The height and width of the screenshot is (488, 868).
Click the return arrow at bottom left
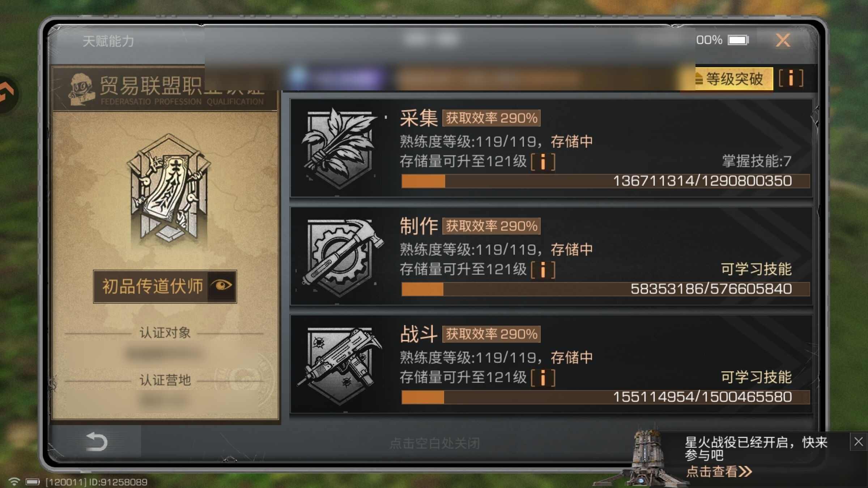(x=96, y=442)
